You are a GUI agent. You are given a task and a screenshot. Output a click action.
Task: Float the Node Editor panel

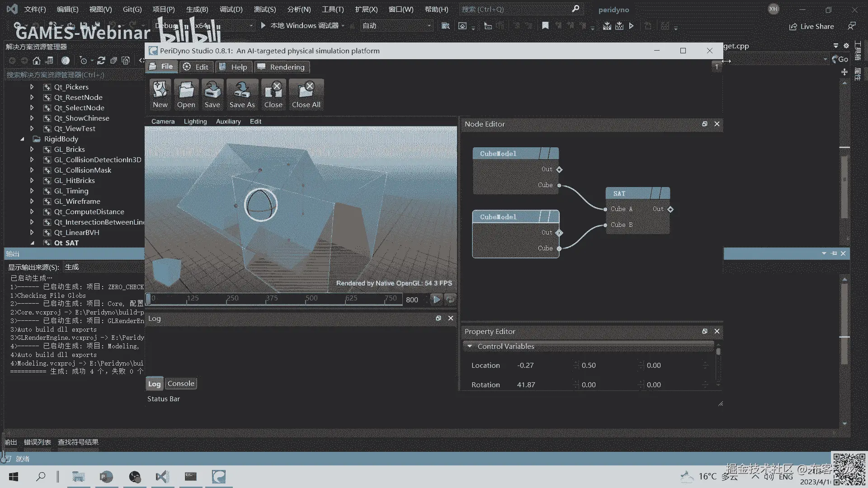(x=704, y=124)
